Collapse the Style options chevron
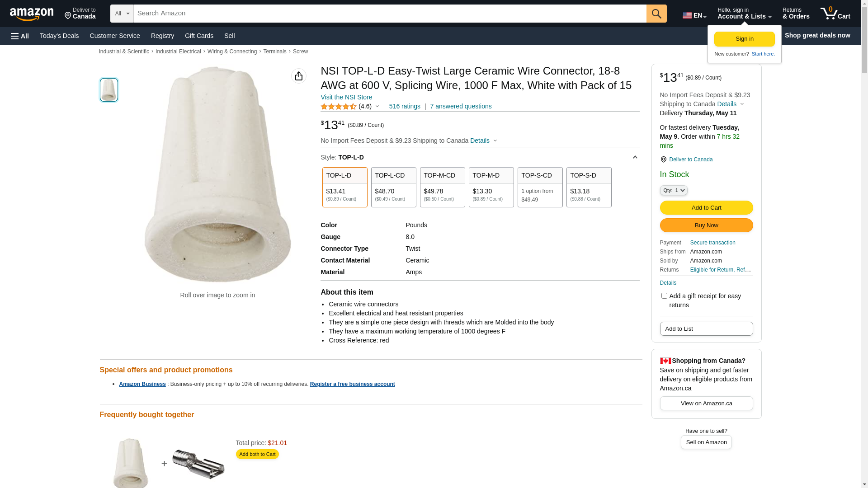The height and width of the screenshot is (488, 868). [635, 157]
